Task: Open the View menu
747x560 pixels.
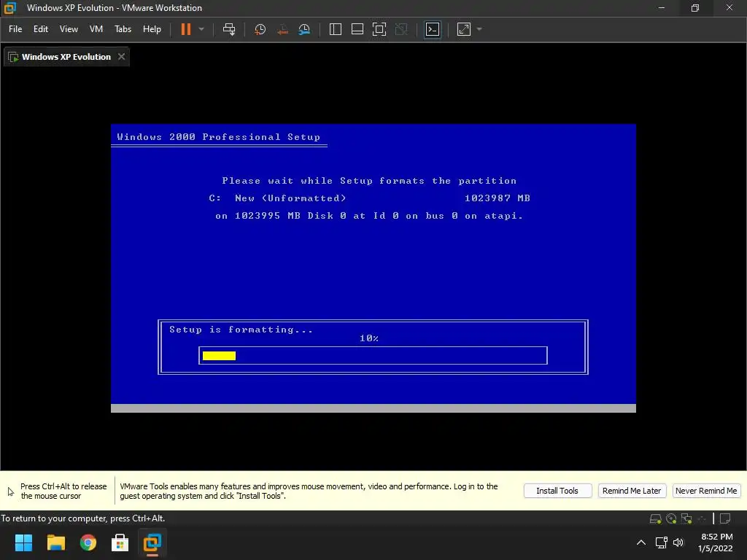Action: pyautogui.click(x=69, y=29)
